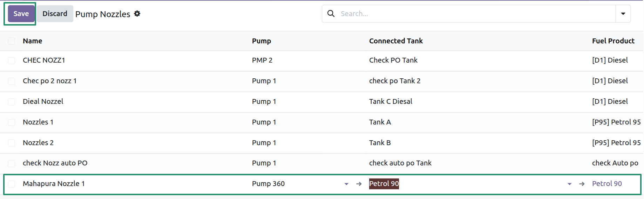This screenshot has width=644, height=199.
Task: Tick the checkbox for Dieal Nozzel
Action: point(12,102)
